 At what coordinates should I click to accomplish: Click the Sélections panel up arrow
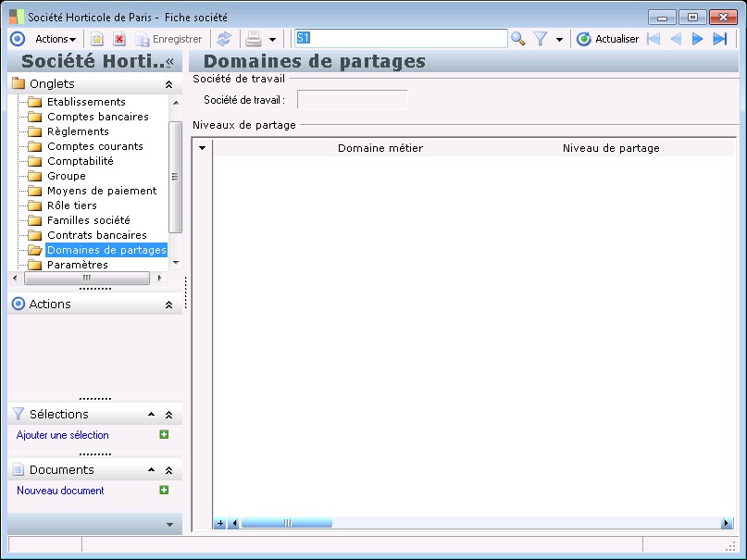[x=152, y=415]
